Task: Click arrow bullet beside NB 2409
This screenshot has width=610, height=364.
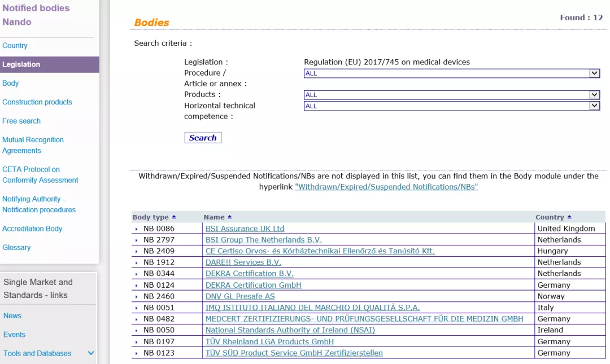Action: pos(136,252)
